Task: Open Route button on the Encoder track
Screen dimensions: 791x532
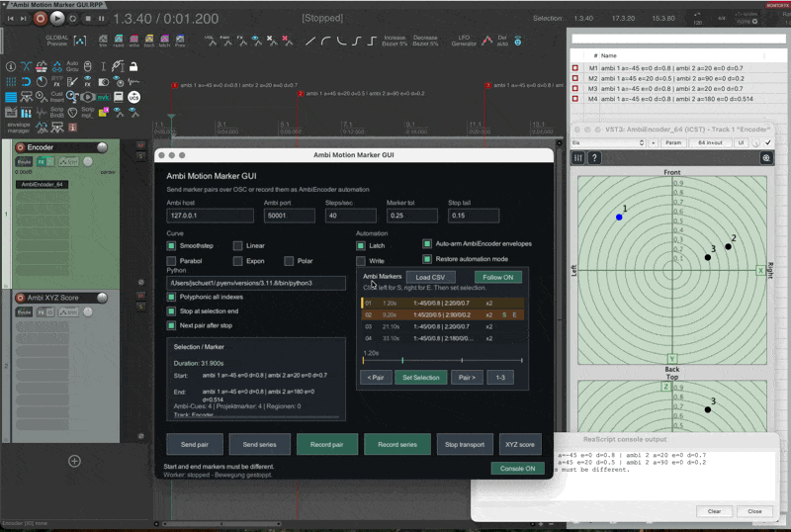Action: pyautogui.click(x=24, y=161)
